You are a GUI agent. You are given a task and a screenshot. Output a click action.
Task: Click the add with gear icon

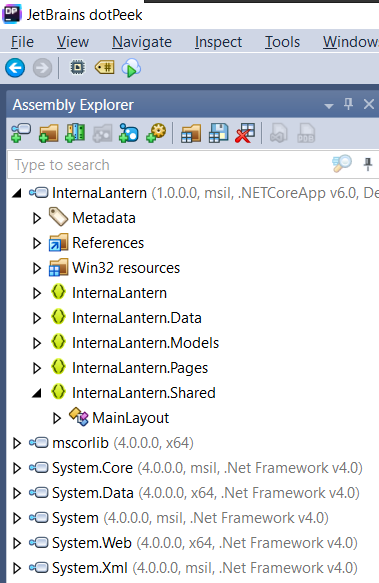coord(156,133)
